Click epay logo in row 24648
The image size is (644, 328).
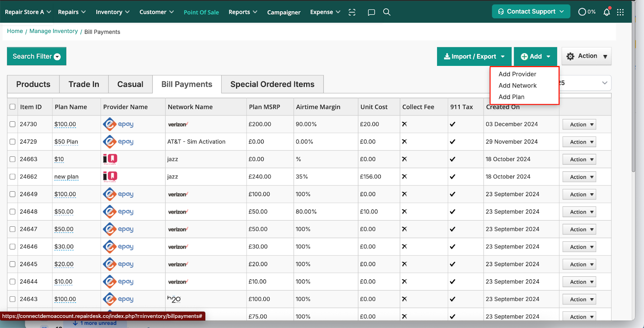click(118, 212)
